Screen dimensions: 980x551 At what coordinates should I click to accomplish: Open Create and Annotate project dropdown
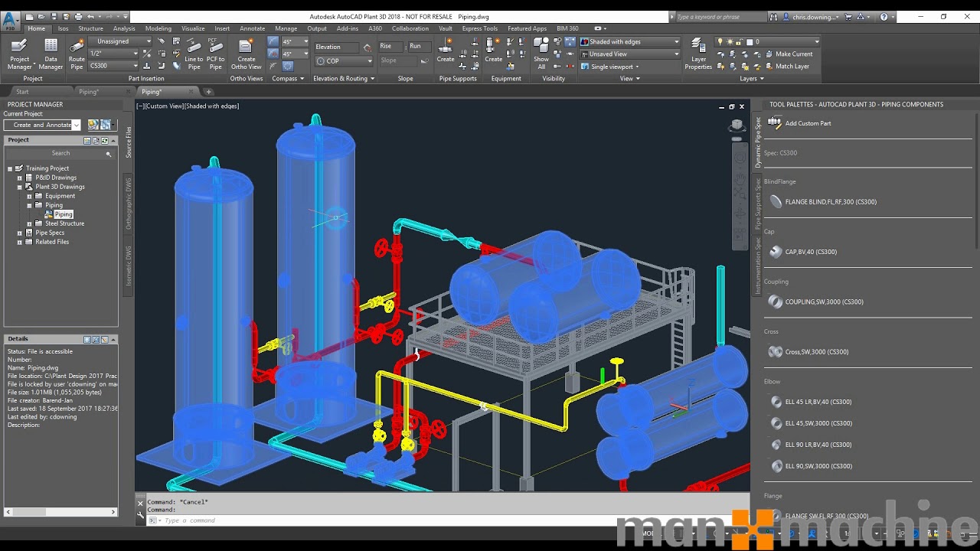click(42, 125)
